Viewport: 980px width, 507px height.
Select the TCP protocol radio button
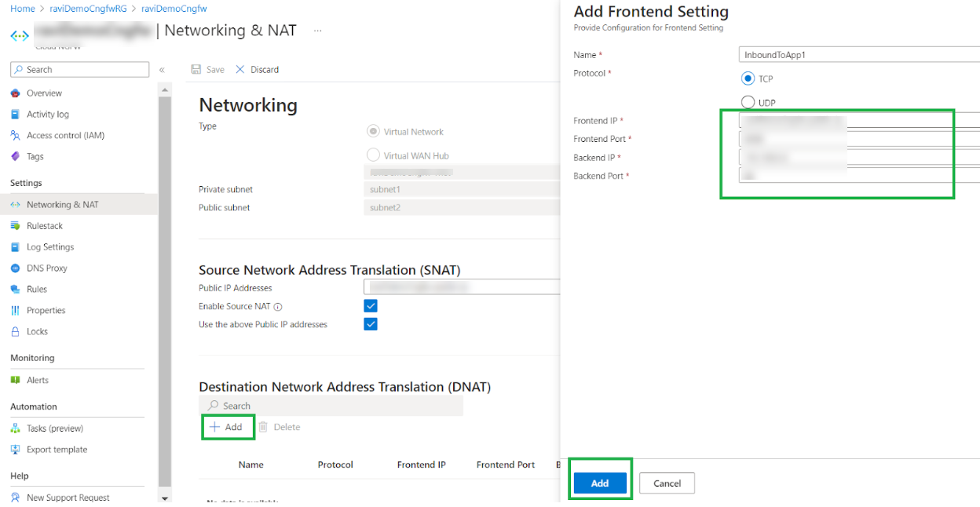(x=748, y=78)
